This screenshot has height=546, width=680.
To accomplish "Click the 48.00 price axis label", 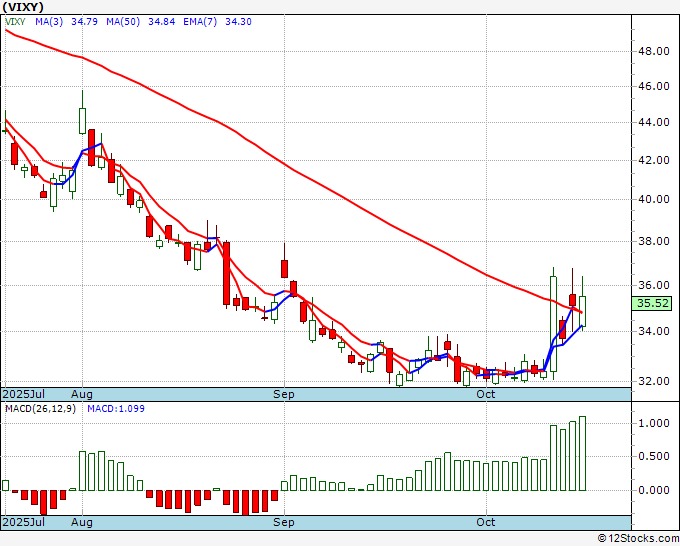I will coord(654,52).
